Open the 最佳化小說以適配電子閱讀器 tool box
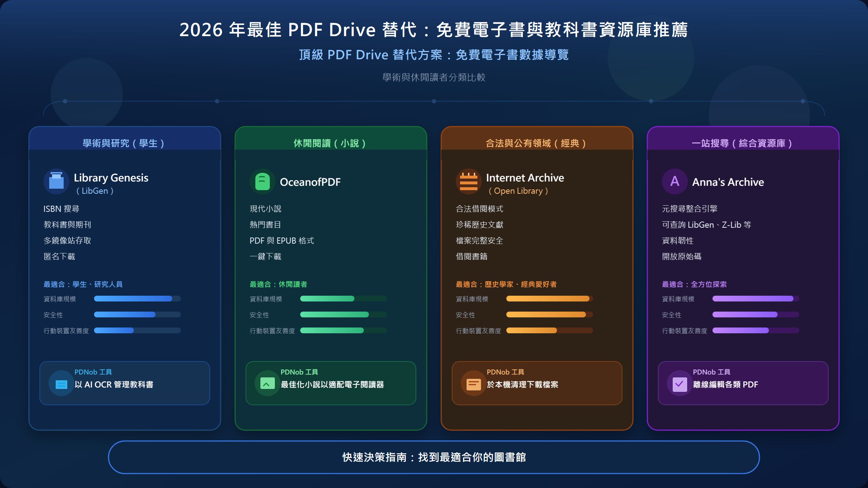Viewport: 868px width, 488px height. click(x=331, y=383)
